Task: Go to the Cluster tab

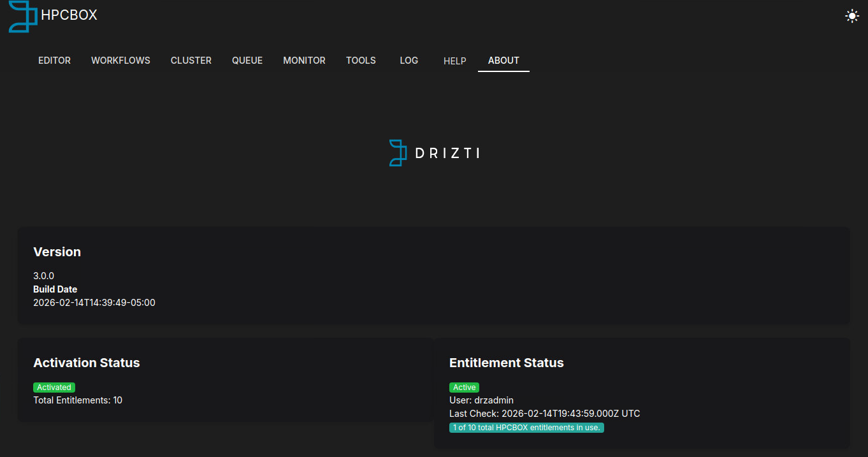Action: (x=191, y=61)
